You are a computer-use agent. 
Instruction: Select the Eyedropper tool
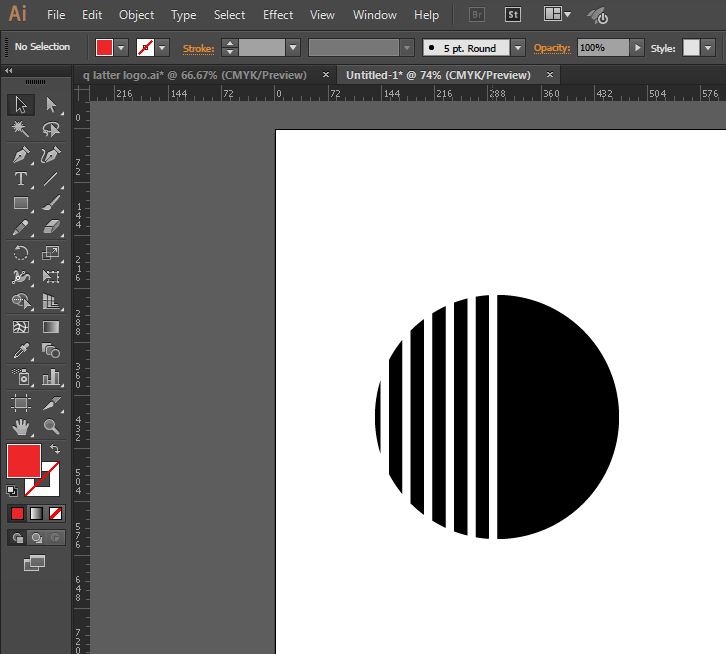pos(20,352)
